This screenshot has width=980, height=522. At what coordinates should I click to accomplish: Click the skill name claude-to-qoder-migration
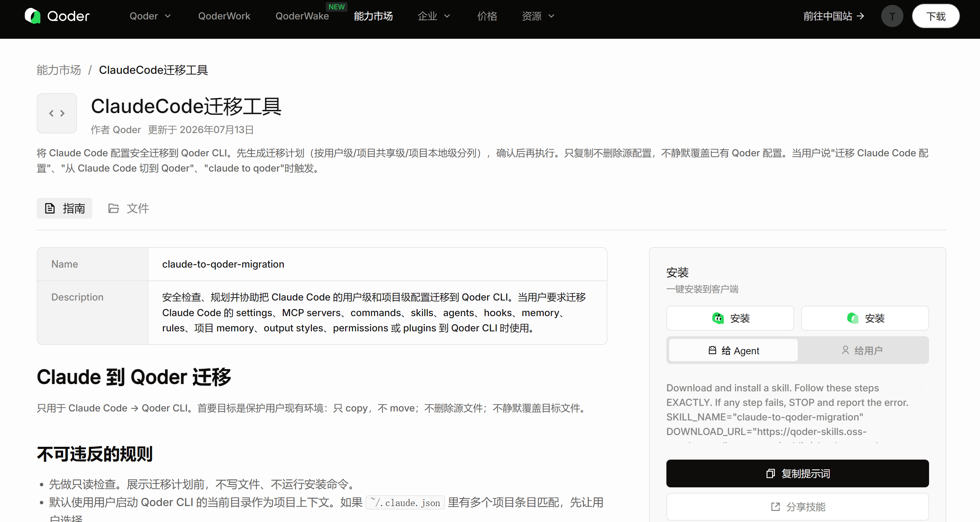coord(223,264)
